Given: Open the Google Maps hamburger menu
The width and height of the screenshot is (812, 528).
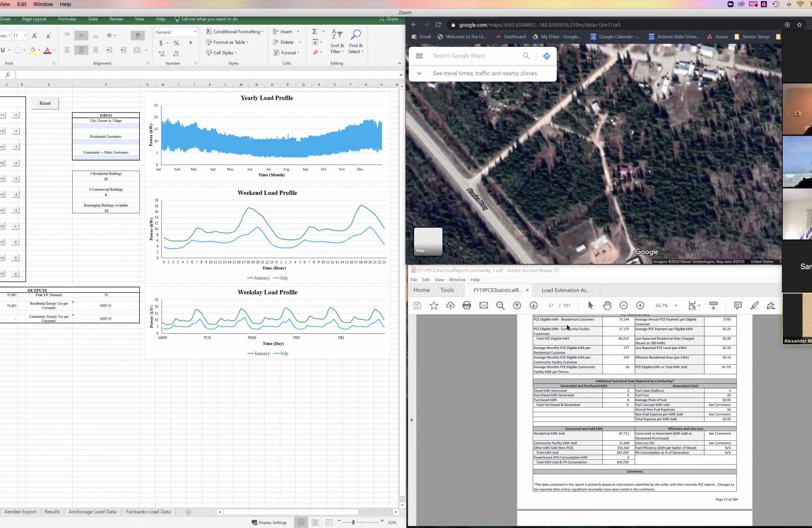Looking at the screenshot, I should (x=419, y=56).
